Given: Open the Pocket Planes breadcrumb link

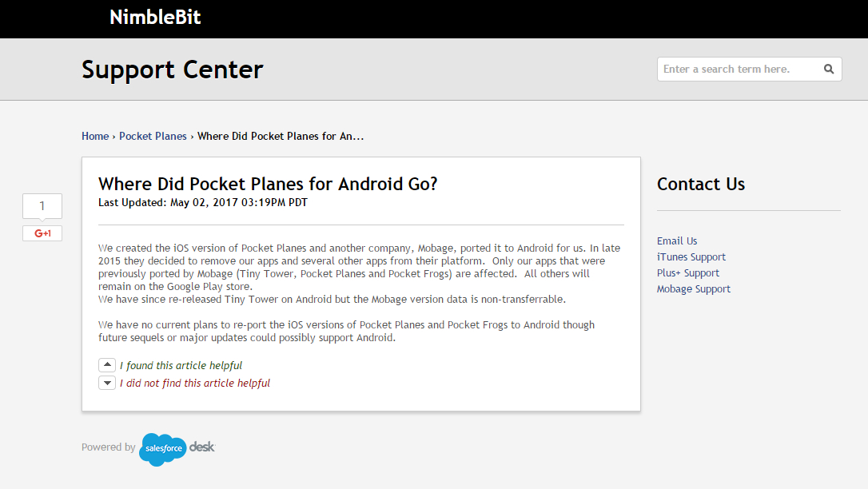Looking at the screenshot, I should tap(153, 136).
